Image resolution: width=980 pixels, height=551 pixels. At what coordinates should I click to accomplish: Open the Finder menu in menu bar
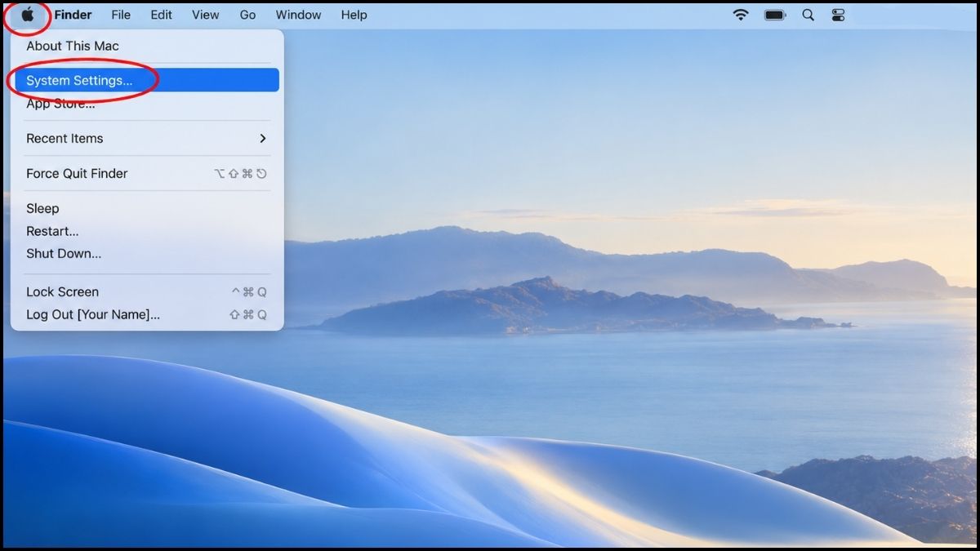pyautogui.click(x=73, y=15)
